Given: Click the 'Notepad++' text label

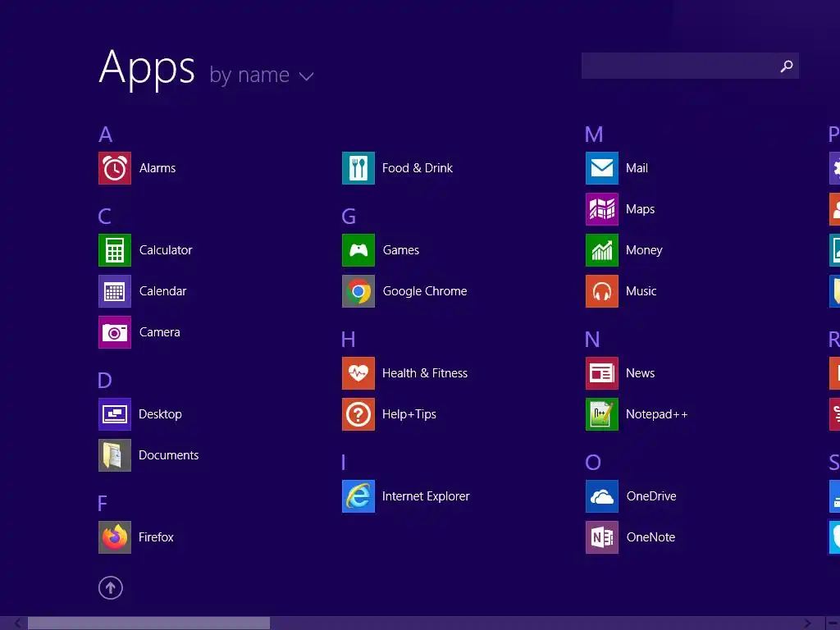Looking at the screenshot, I should point(657,414).
